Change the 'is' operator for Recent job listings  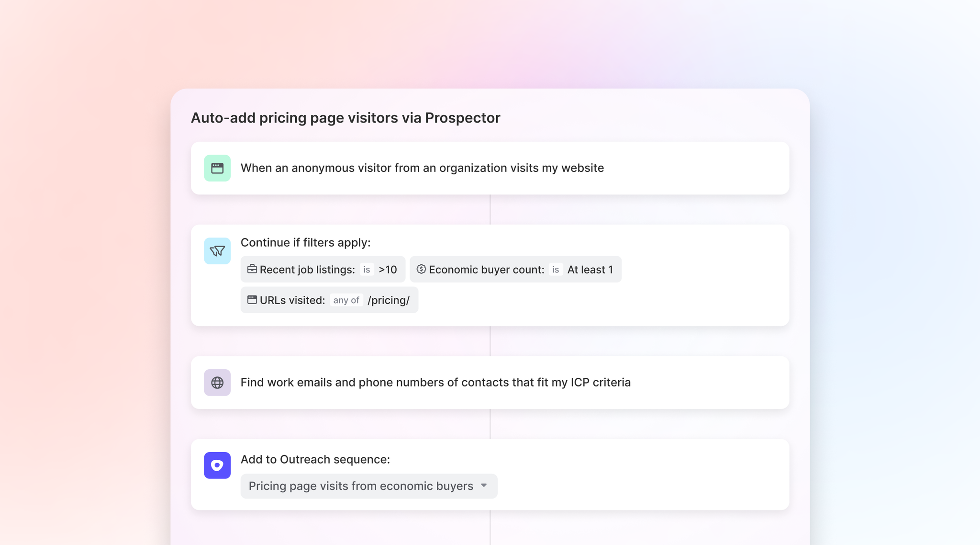pos(367,270)
